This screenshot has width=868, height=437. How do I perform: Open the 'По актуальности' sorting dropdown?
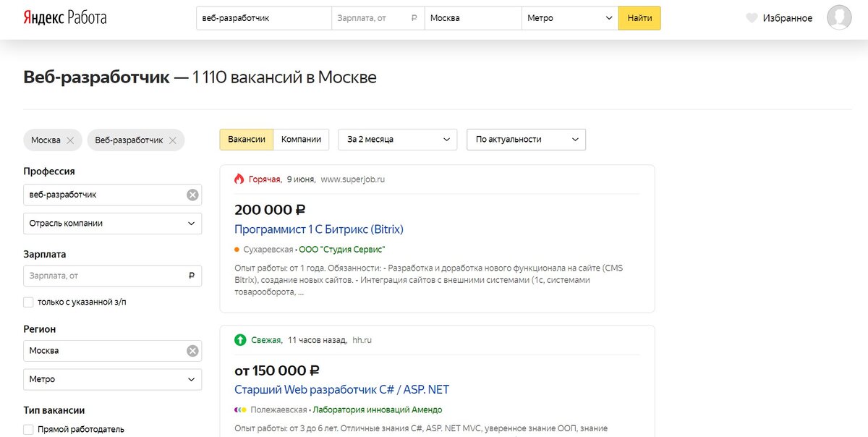point(526,140)
